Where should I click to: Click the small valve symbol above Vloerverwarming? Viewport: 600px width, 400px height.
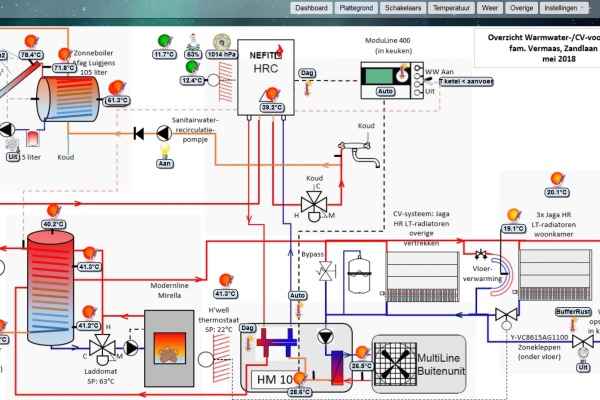click(481, 254)
